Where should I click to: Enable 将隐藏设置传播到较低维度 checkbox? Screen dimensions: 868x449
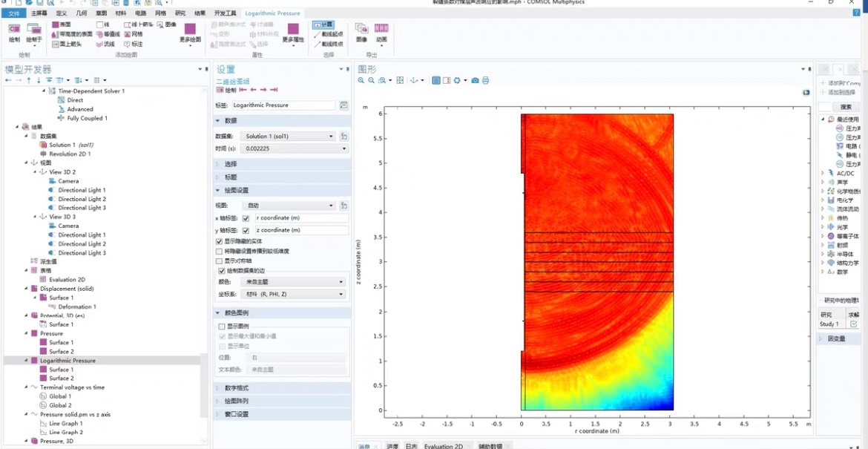(219, 252)
